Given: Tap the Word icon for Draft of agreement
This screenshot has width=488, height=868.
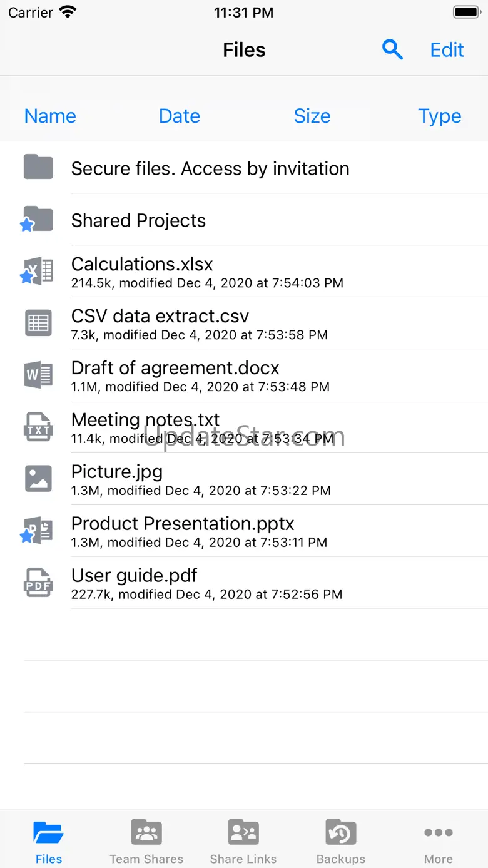Looking at the screenshot, I should click(x=38, y=375).
